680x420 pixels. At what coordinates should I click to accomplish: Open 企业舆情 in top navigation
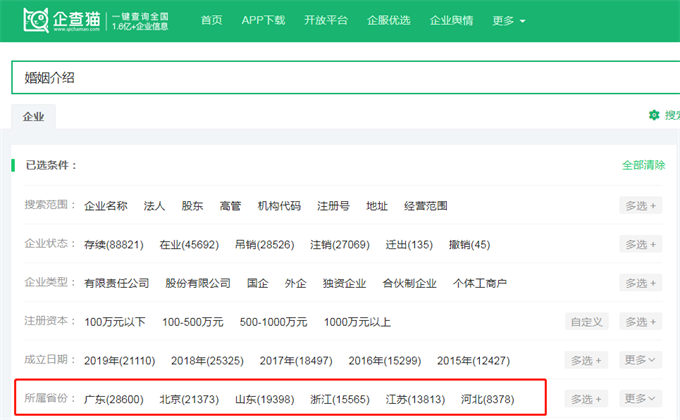point(451,20)
